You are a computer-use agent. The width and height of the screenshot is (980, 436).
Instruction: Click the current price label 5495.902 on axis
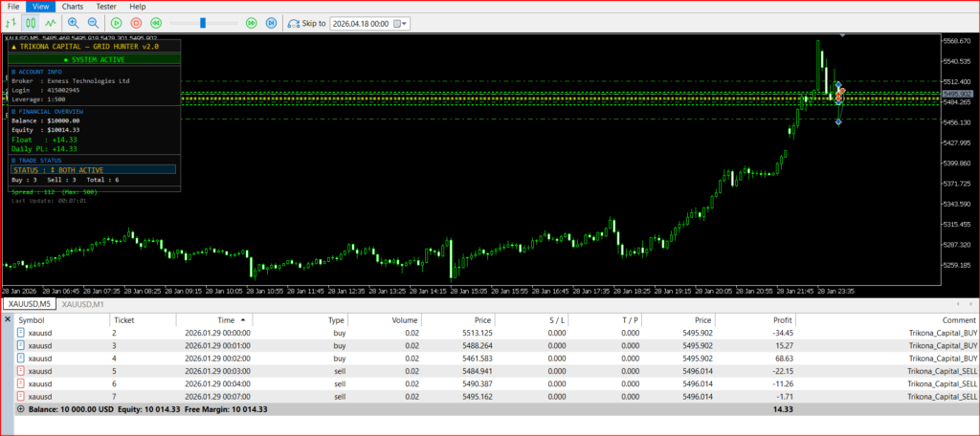click(957, 94)
